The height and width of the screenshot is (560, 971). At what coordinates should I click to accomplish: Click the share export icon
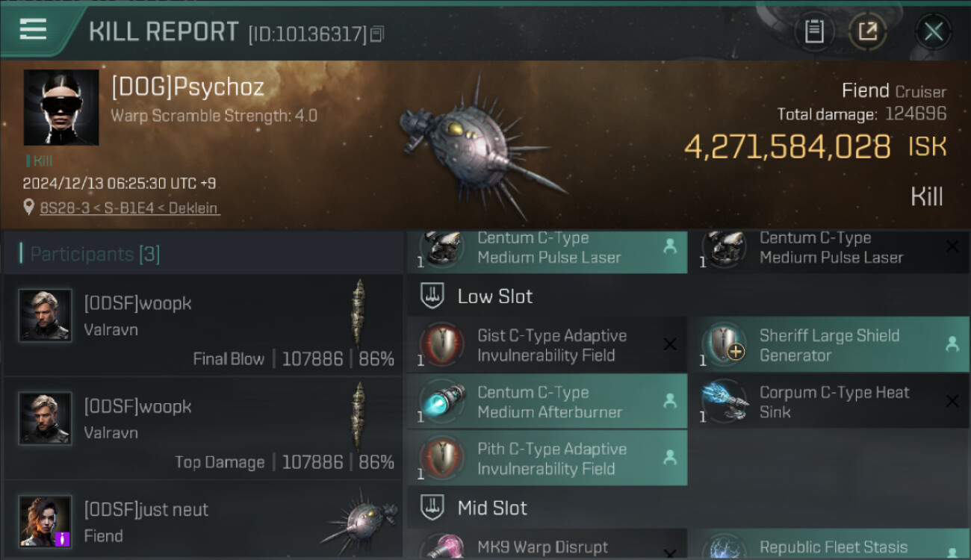coord(868,31)
